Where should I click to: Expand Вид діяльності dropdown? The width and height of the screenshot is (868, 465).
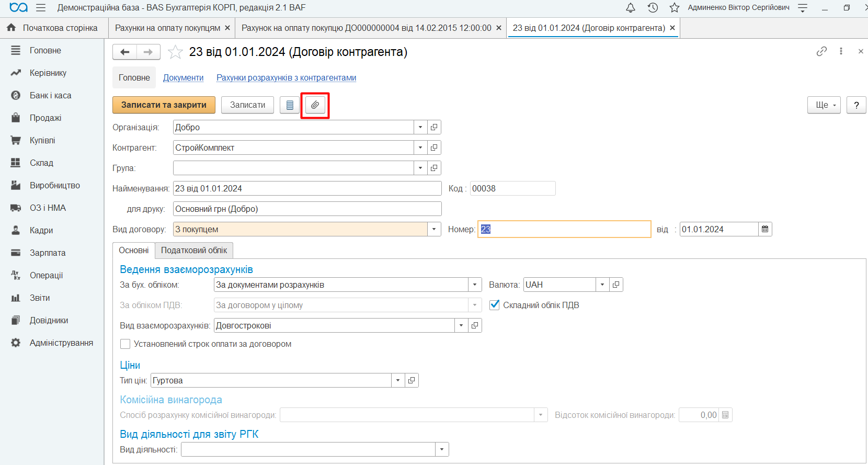[x=442, y=449]
